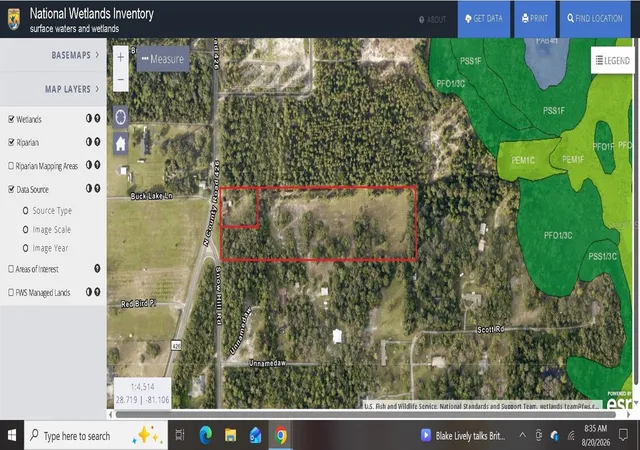Open Task View on the taskbar
Viewport: 640px width, 450px height.
180,435
